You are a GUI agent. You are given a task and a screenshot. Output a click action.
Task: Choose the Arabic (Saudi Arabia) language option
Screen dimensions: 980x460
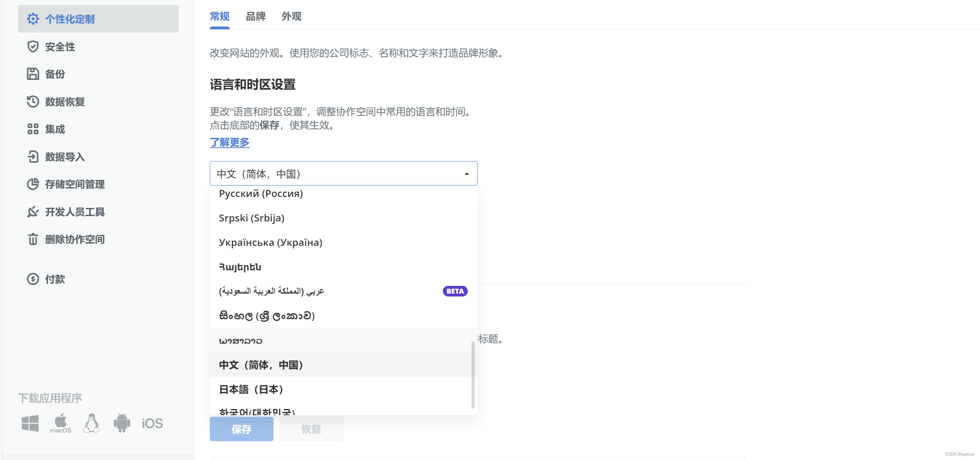click(x=343, y=291)
